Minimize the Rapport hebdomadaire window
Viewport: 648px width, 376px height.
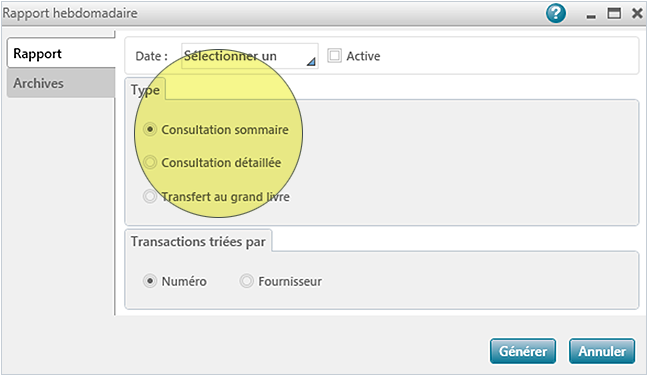click(x=591, y=16)
